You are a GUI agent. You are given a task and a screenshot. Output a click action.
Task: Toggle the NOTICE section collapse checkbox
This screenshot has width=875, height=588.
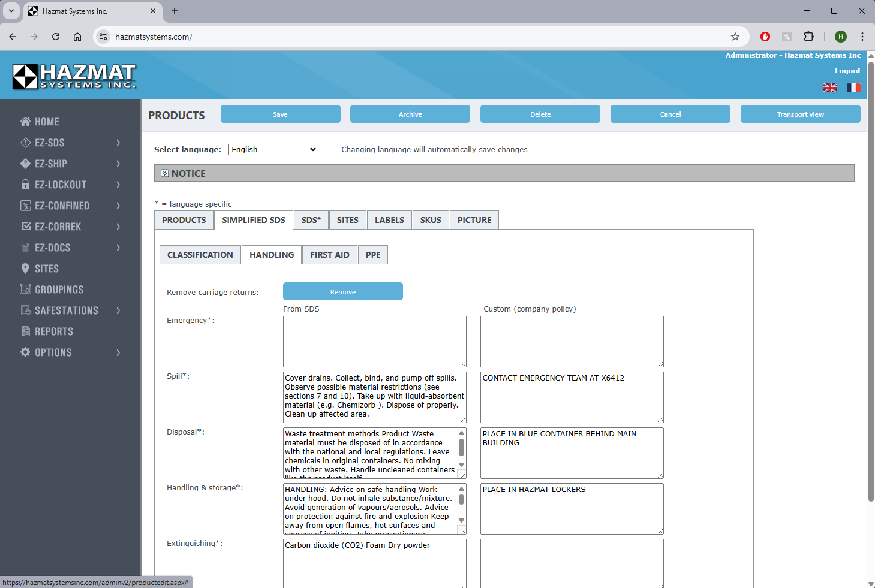(164, 173)
